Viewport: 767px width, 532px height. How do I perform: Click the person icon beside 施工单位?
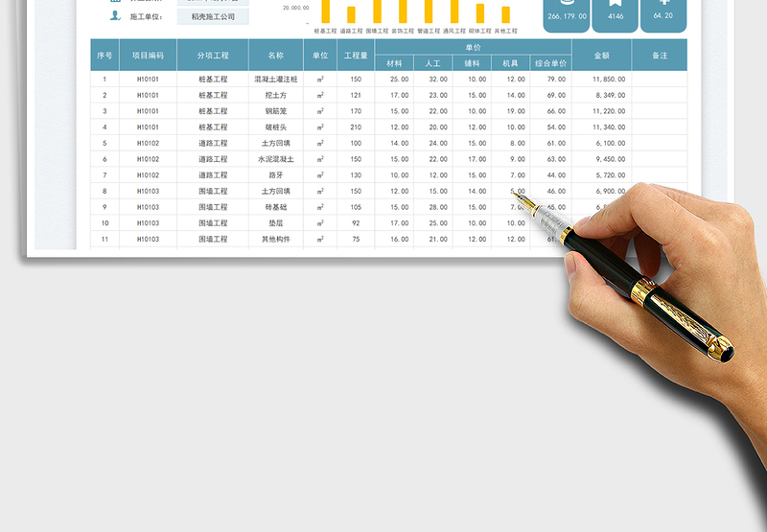coord(115,16)
